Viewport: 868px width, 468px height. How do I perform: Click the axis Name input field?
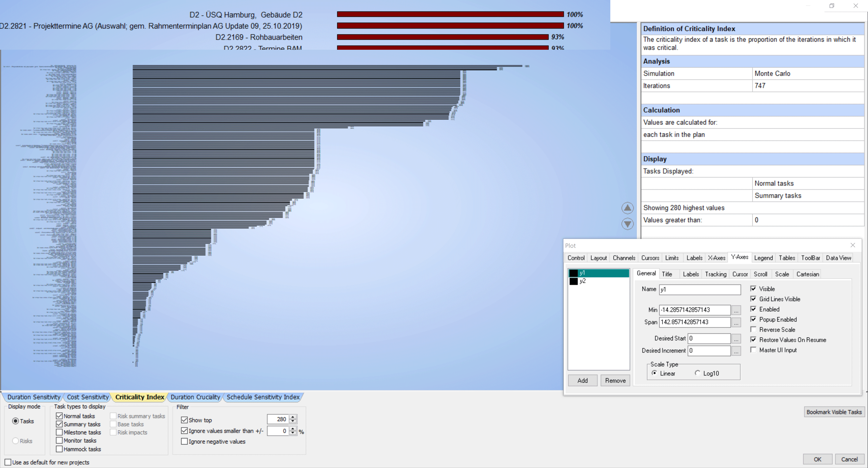(x=700, y=289)
